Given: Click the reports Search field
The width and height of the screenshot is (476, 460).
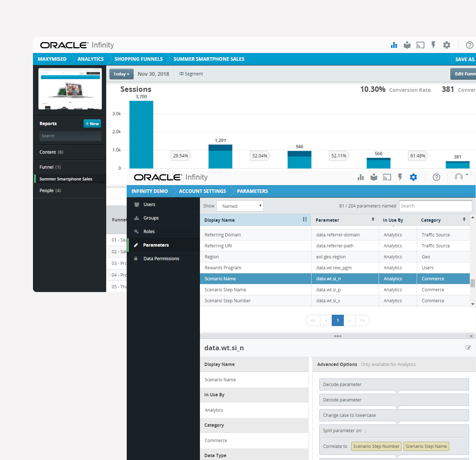Looking at the screenshot, I should (x=70, y=136).
